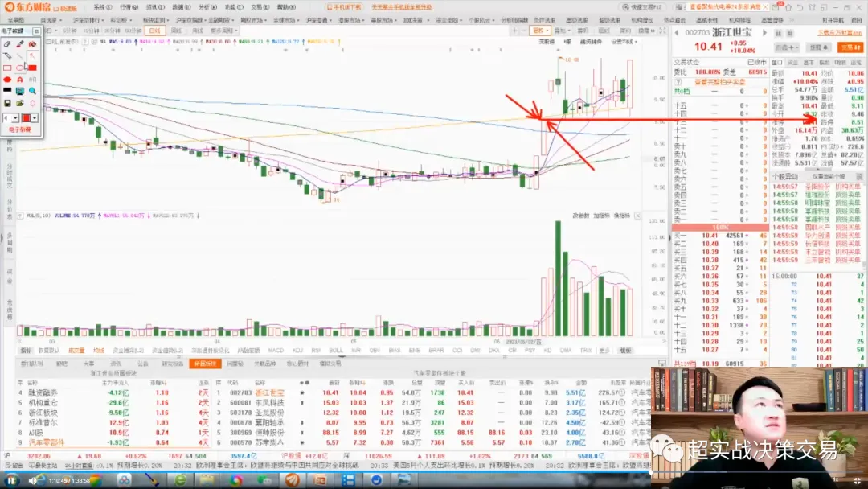The height and width of the screenshot is (489, 868).
Task: Open the 更多周期 dropdown
Action: click(x=223, y=31)
